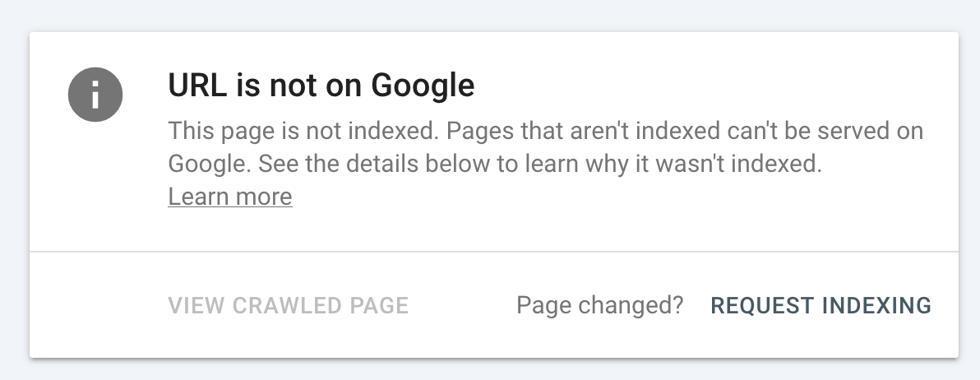Click blank white space below the info icon
Image resolution: width=980 pixels, height=380 pixels.
coord(95,188)
